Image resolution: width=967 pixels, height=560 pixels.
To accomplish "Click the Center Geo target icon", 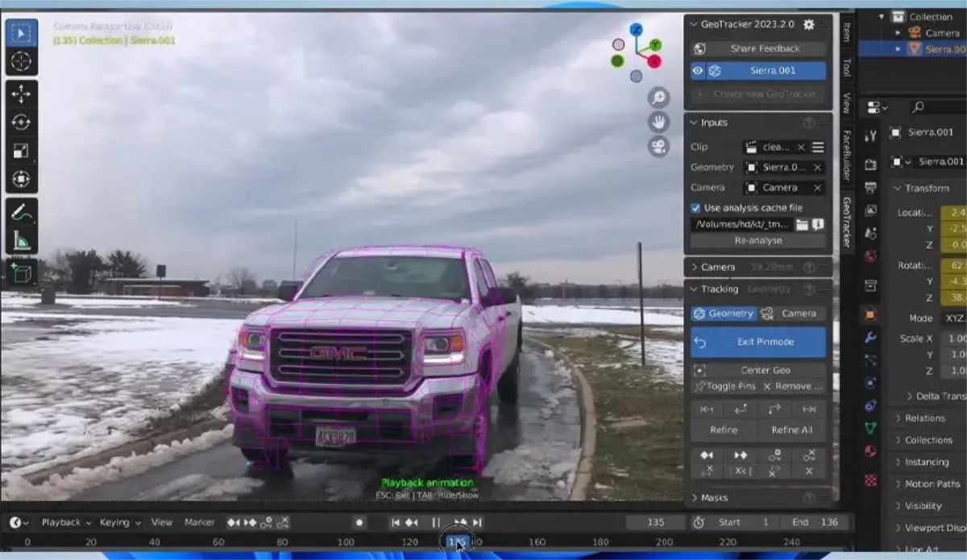I will pyautogui.click(x=699, y=371).
